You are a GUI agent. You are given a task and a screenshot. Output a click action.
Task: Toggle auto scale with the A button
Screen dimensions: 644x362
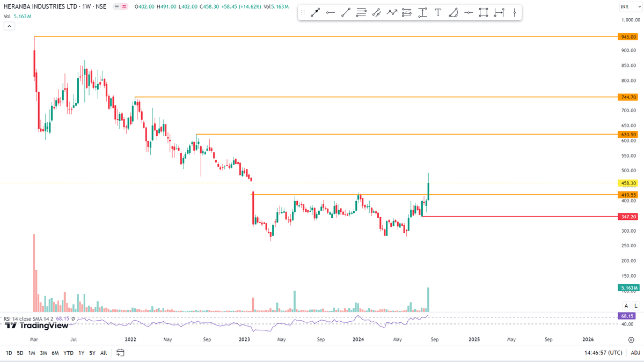click(626, 306)
